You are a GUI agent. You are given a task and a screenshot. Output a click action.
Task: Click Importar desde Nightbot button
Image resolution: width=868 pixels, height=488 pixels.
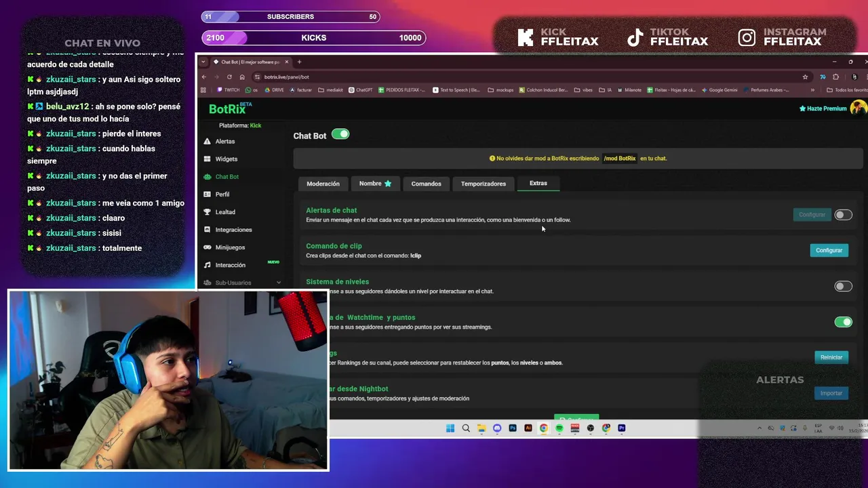tap(831, 393)
